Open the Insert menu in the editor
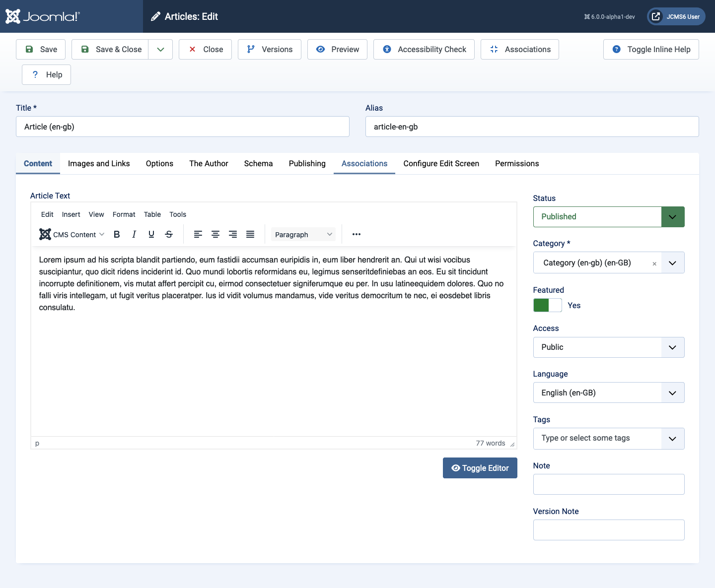 pos(71,214)
